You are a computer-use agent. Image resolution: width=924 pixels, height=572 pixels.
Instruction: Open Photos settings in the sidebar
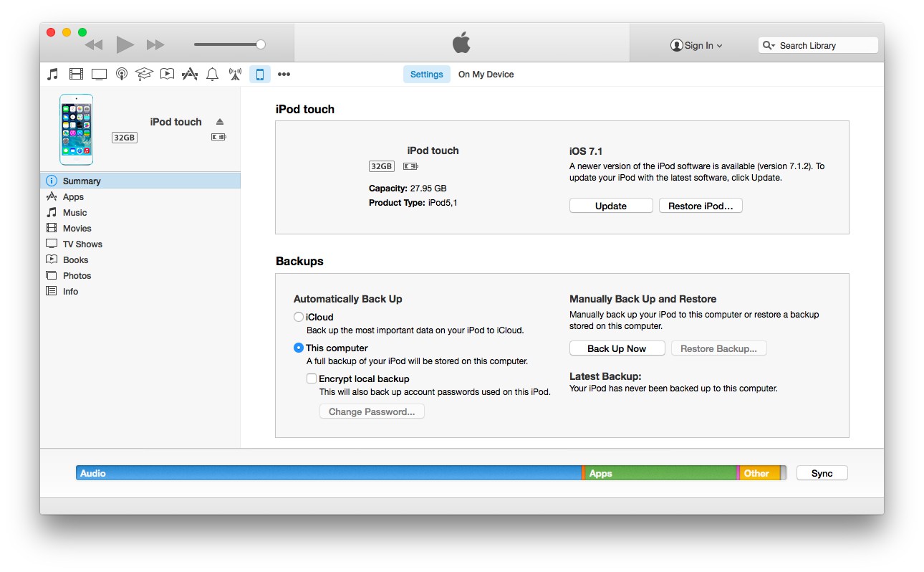pos(140,275)
